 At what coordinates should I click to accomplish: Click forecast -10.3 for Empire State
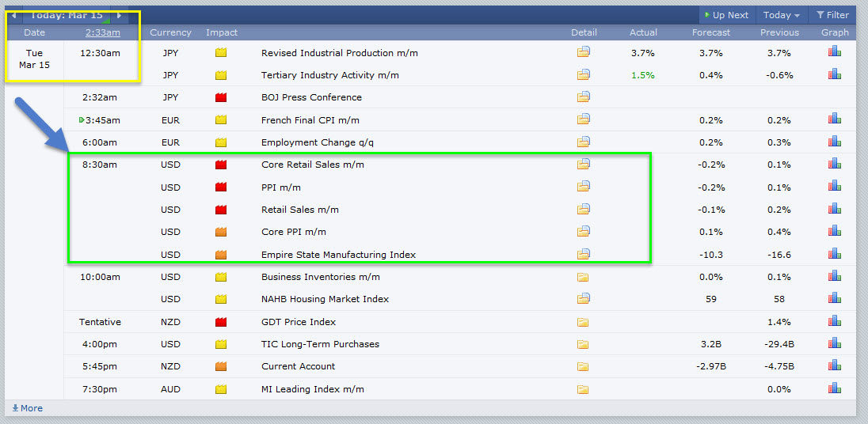click(x=711, y=255)
